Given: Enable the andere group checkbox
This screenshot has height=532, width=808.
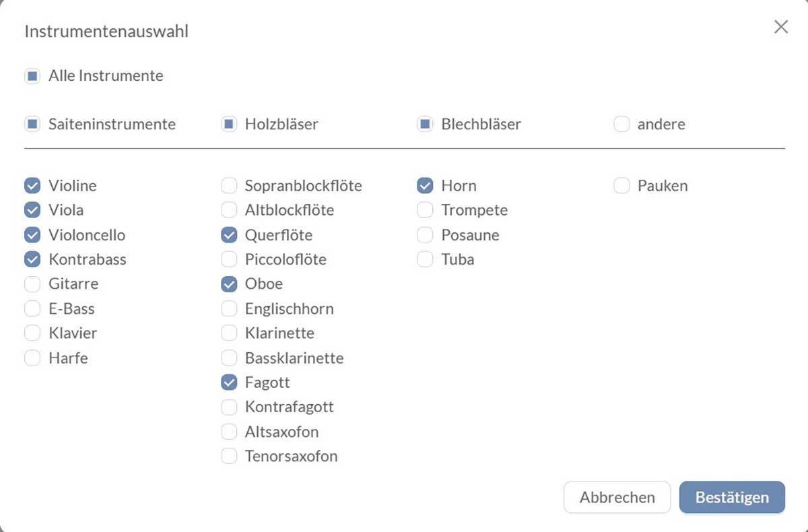Looking at the screenshot, I should tap(621, 125).
